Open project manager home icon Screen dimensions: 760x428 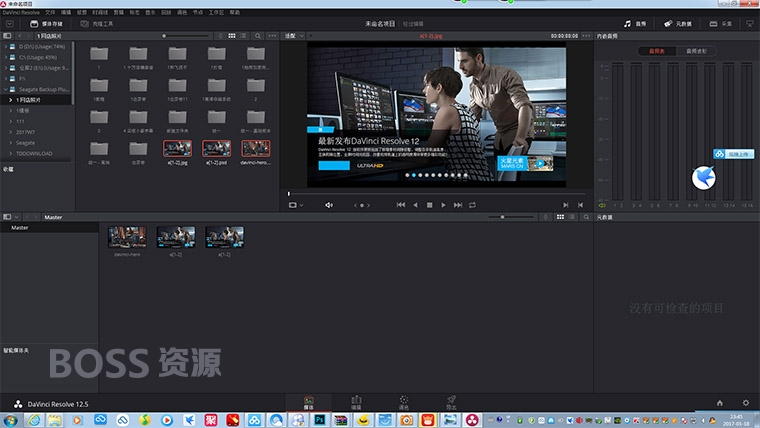click(720, 403)
